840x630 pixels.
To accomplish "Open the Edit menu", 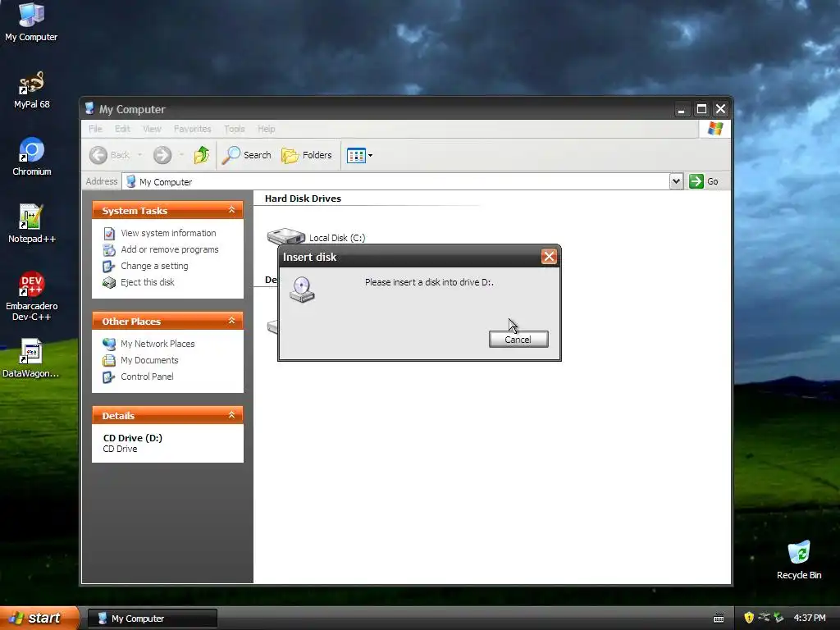I will (x=122, y=129).
